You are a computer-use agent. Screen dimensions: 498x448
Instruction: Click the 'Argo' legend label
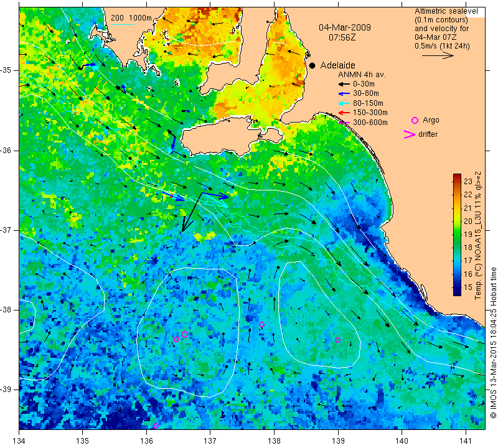click(431, 120)
